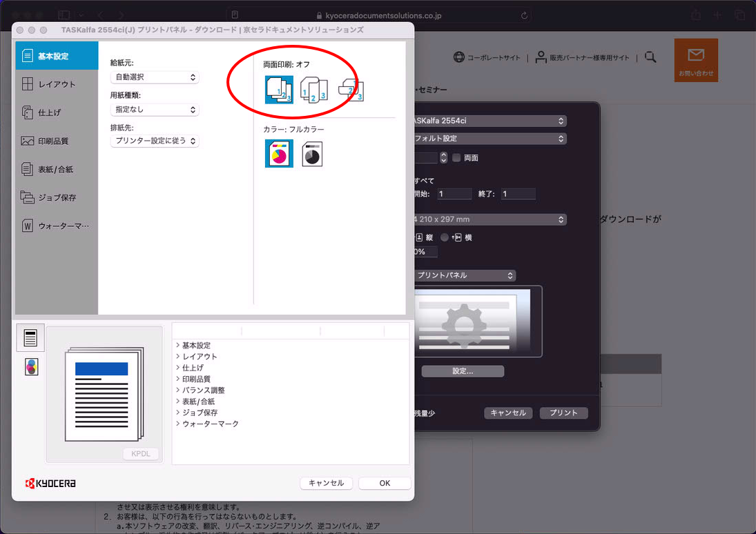The width and height of the screenshot is (756, 534).
Task: Open 販売パートナー様専用サイト link
Action: [x=583, y=57]
